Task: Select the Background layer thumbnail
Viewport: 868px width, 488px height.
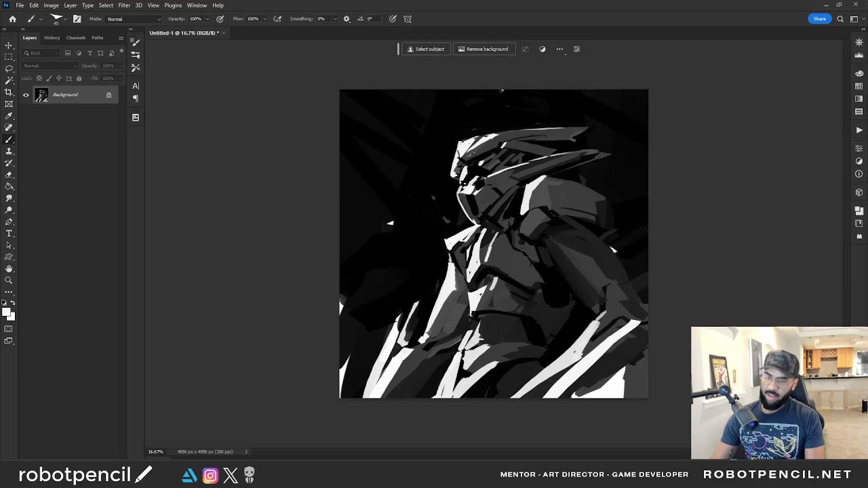Action: pos(42,95)
